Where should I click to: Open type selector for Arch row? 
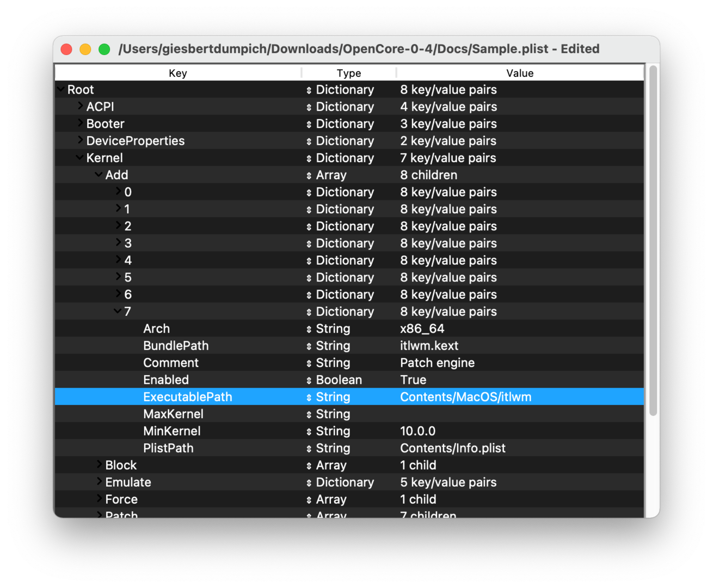(309, 329)
